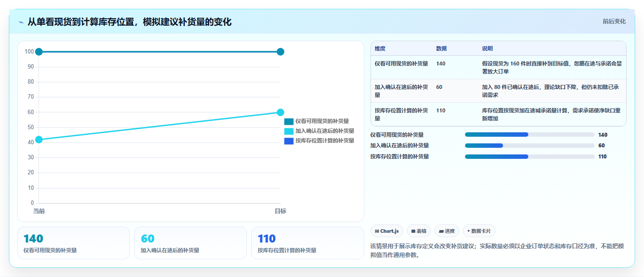Toggle legend swatch for 按库存位置计算的补货量

tap(289, 141)
